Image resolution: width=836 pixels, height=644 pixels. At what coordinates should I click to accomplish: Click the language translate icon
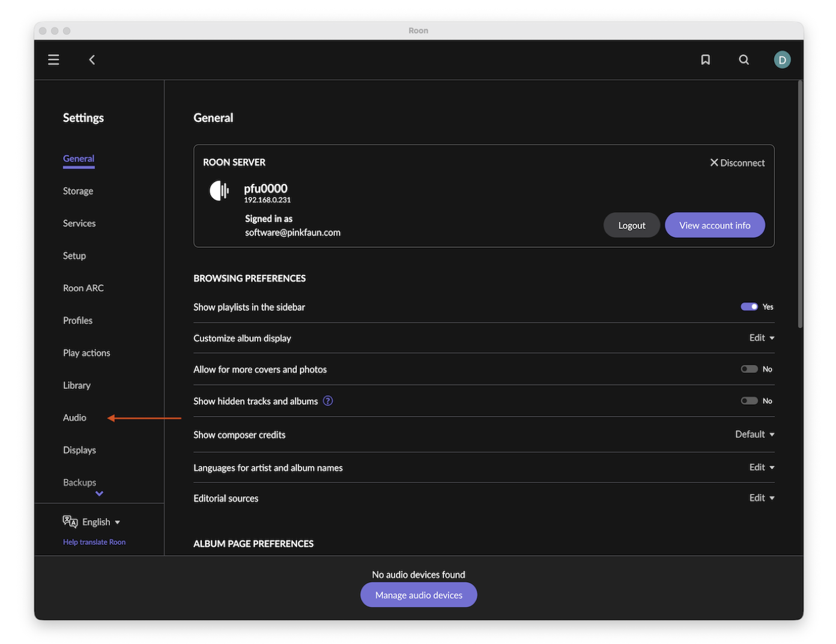[x=70, y=521]
